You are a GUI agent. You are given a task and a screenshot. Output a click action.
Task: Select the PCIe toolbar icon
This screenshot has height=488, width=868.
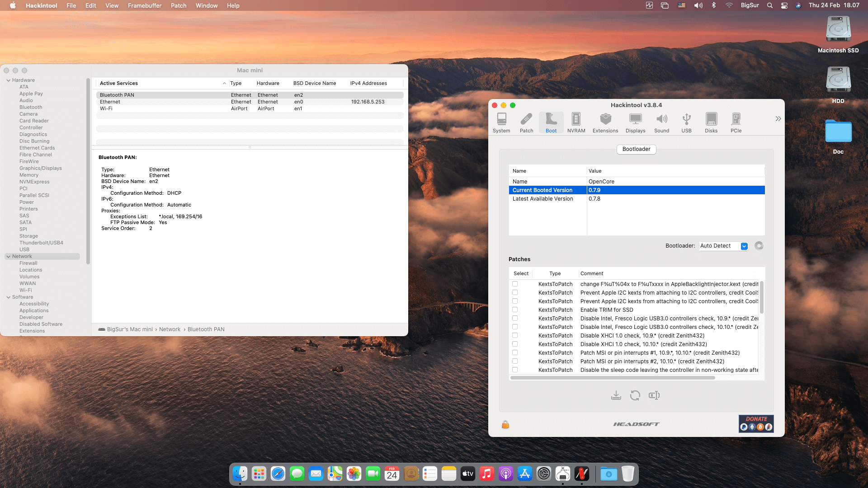click(736, 122)
